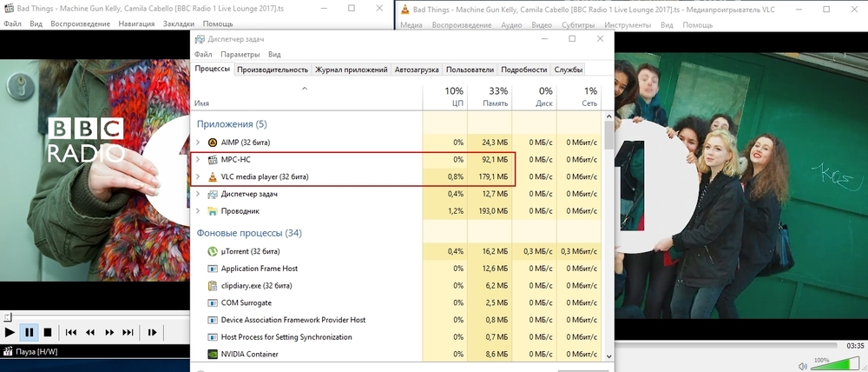
Task: Click the frame-step icon in MPC-HC
Action: click(152, 332)
